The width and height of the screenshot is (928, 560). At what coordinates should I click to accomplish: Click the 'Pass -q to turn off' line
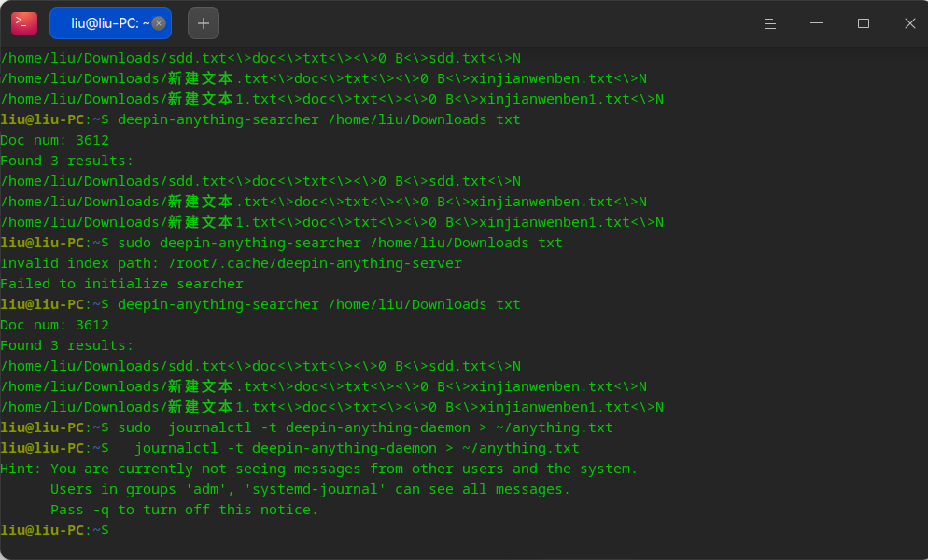184,510
